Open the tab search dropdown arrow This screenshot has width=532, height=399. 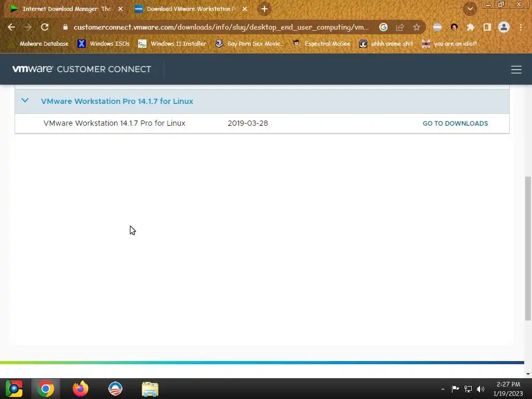click(x=470, y=9)
